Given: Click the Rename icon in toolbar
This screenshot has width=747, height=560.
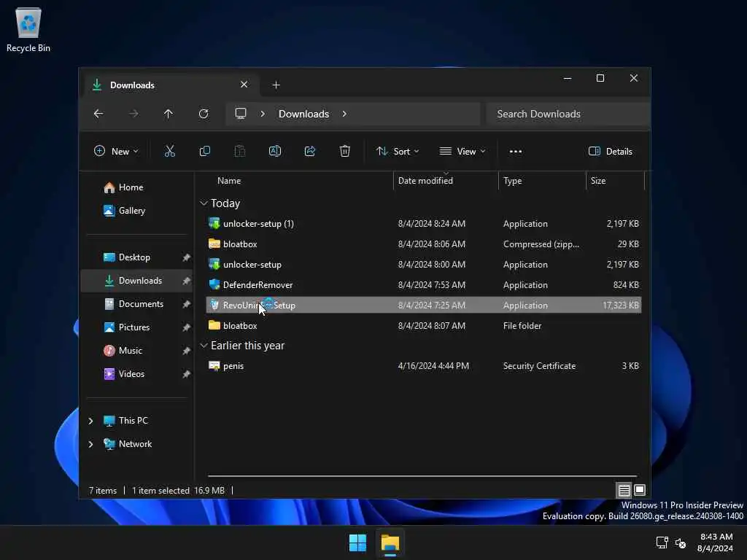Looking at the screenshot, I should click(x=275, y=152).
